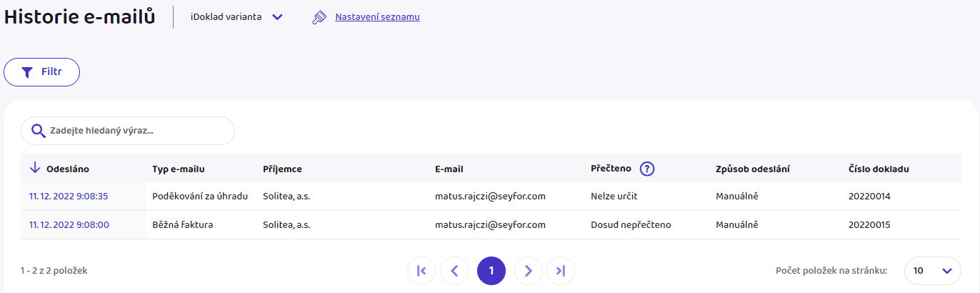Click in the Zadejte hledaný výraz search field
The width and height of the screenshot is (980, 293).
(128, 131)
